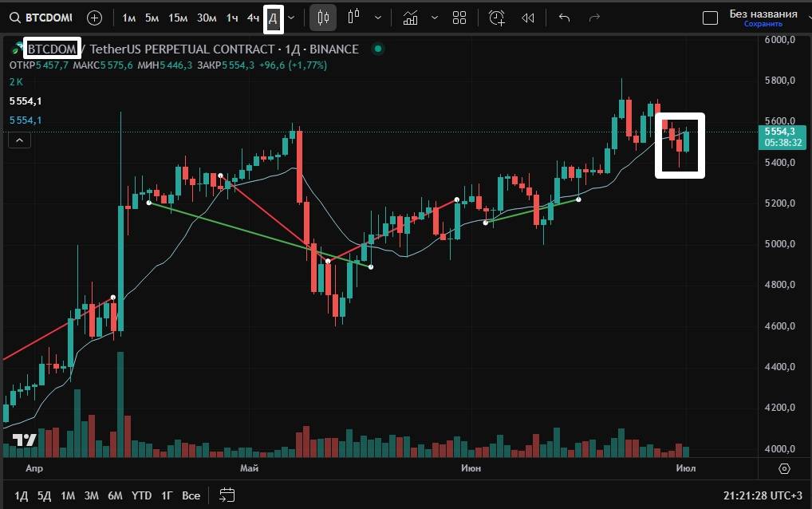This screenshot has height=509, width=812.
Task: Expand the chart style dropdown arrow
Action: click(x=378, y=18)
